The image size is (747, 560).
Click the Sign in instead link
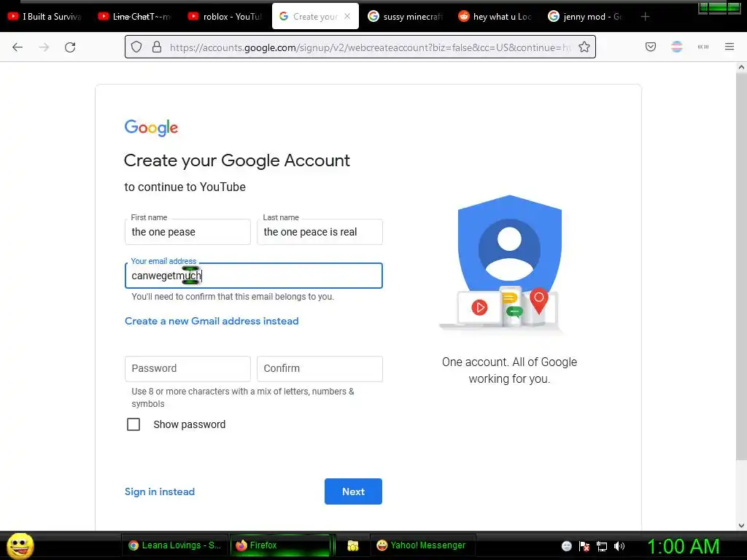pyautogui.click(x=160, y=491)
